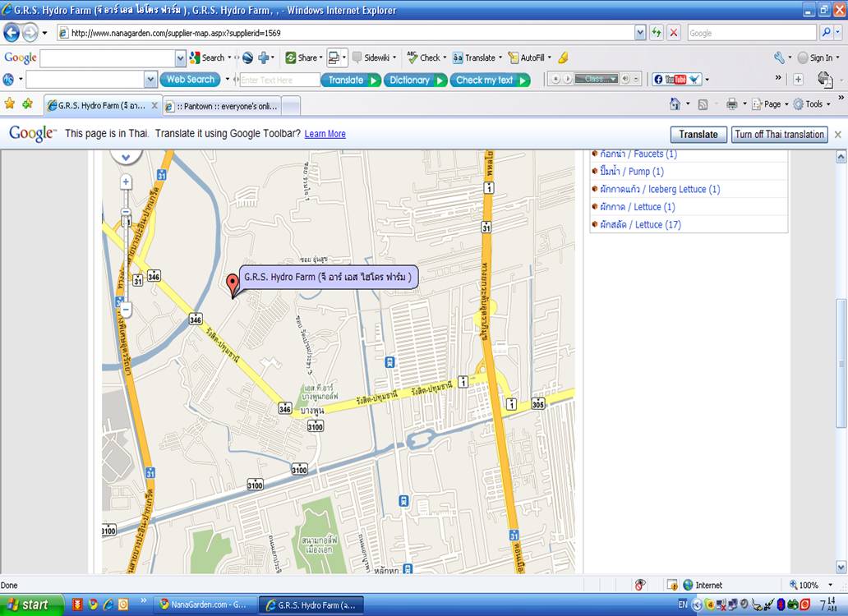Close the G.R.S. Hydro Farm tab
848x616 pixels.
pos(154,106)
